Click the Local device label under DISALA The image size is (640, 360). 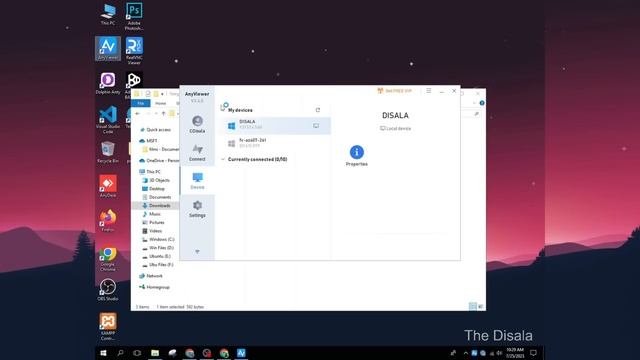395,128
